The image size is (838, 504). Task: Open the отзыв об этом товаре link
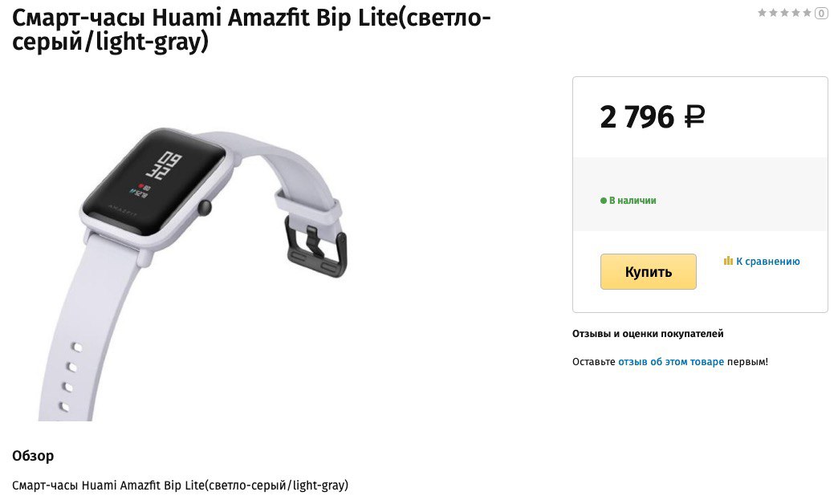671,362
